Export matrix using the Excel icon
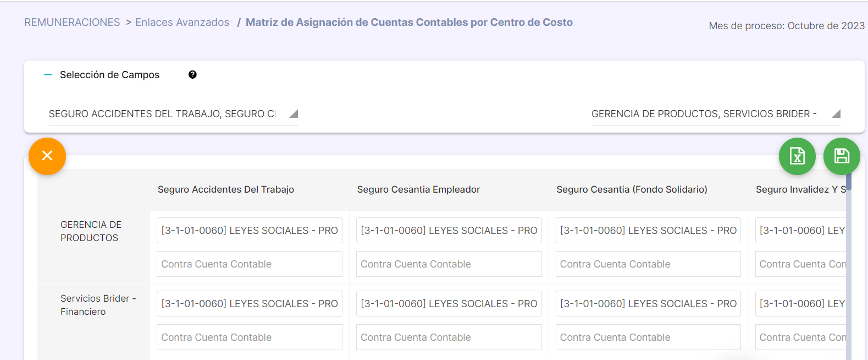The height and width of the screenshot is (360, 868). click(797, 156)
